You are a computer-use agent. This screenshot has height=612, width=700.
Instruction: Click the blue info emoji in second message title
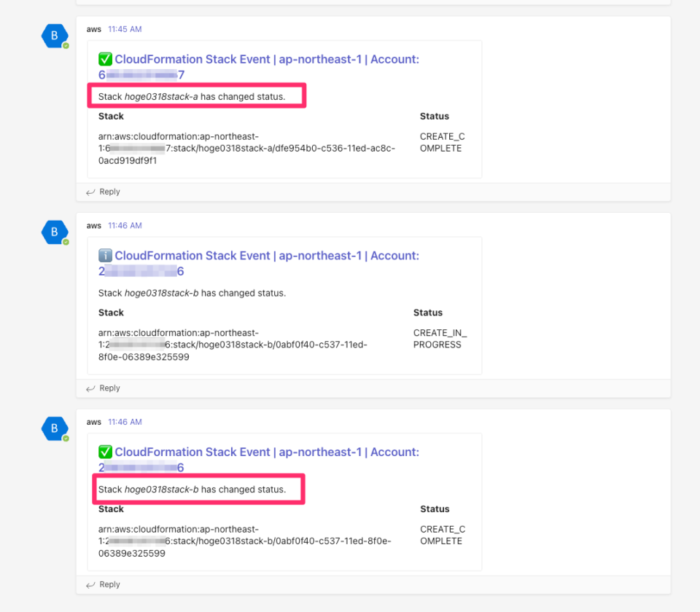(x=105, y=256)
